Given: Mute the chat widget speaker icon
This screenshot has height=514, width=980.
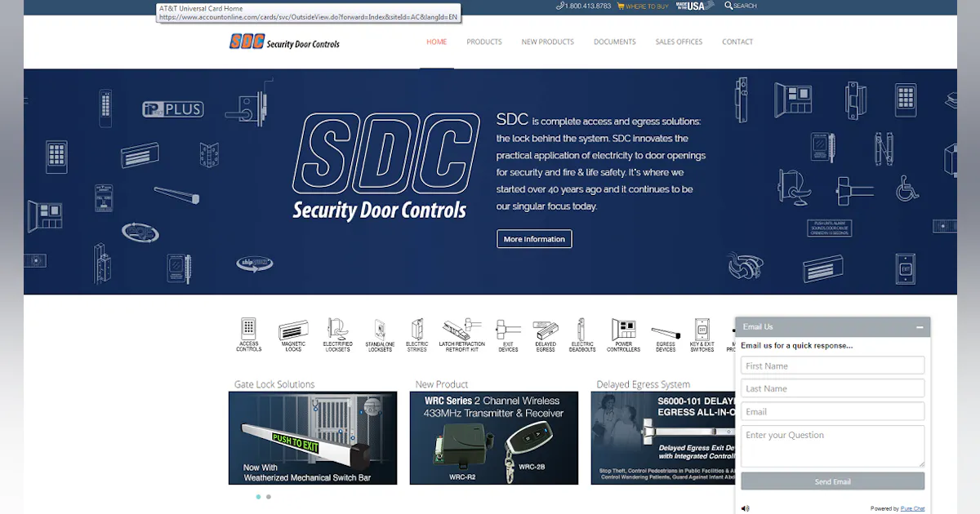Looking at the screenshot, I should (x=744, y=507).
